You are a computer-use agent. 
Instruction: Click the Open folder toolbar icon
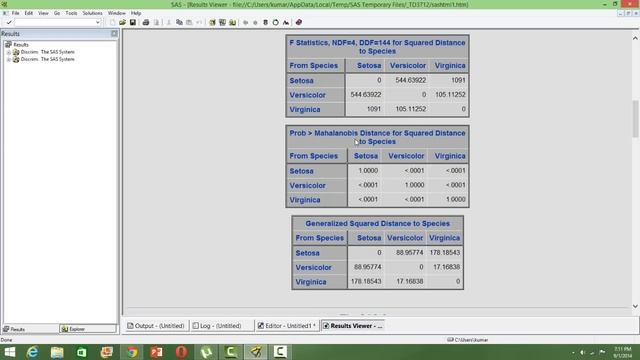pyautogui.click(x=122, y=22)
